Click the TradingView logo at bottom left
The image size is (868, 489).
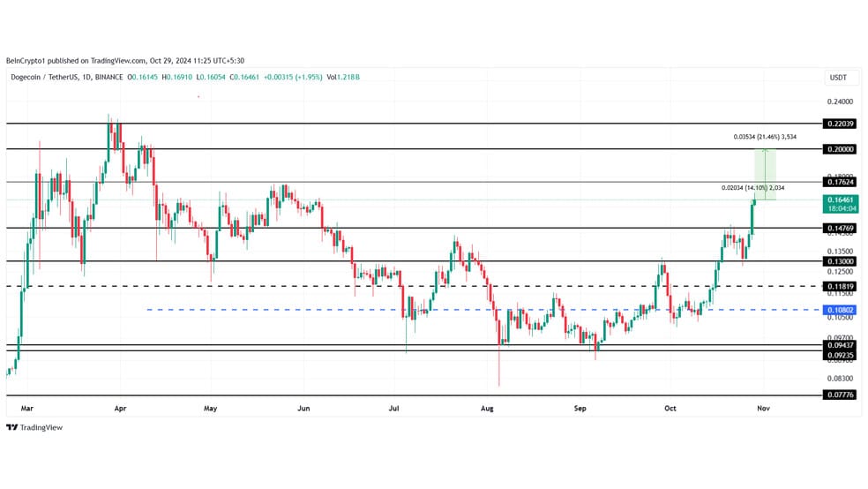click(34, 427)
